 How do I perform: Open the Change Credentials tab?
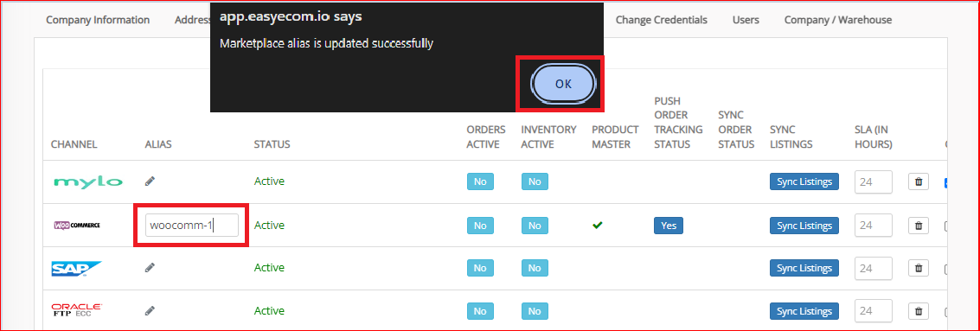tap(661, 20)
